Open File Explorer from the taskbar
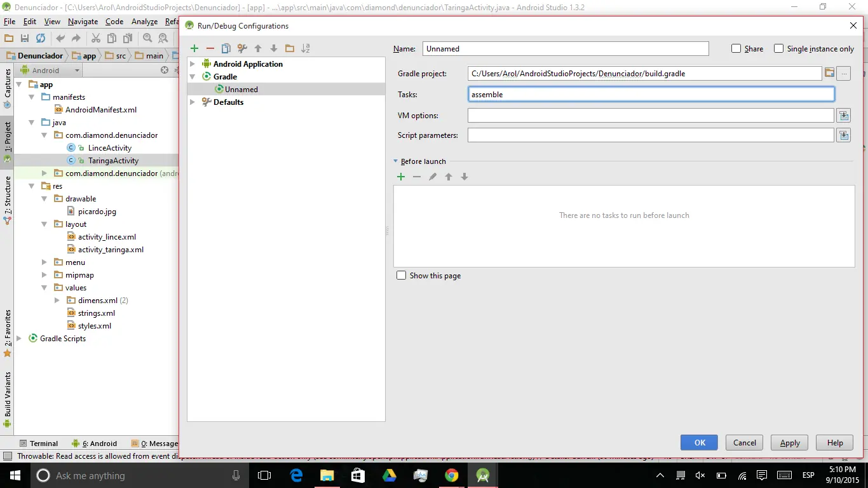868x488 pixels. [x=327, y=475]
